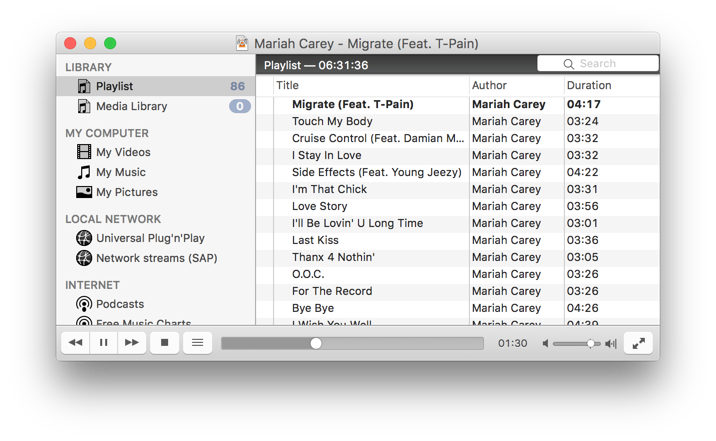Toggle the playlist view button

point(197,342)
